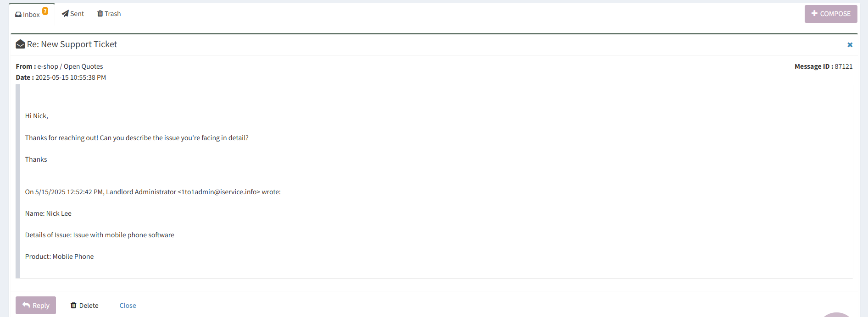This screenshot has width=868, height=317.
Task: Open the Trash tab
Action: pyautogui.click(x=109, y=14)
